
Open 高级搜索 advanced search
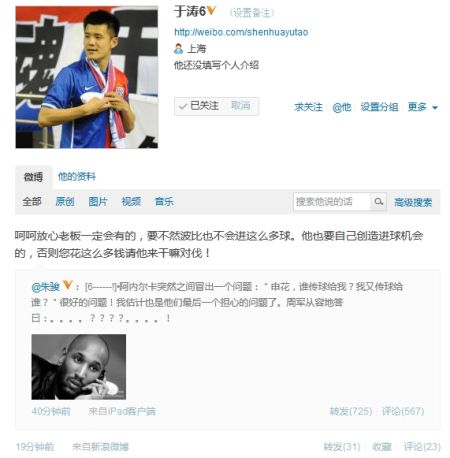tap(413, 202)
